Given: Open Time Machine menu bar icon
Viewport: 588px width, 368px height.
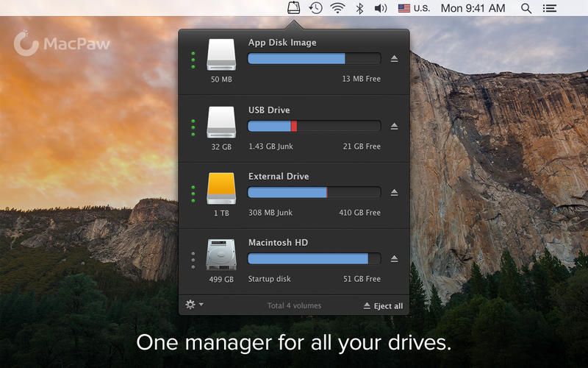Looking at the screenshot, I should click(x=315, y=8).
